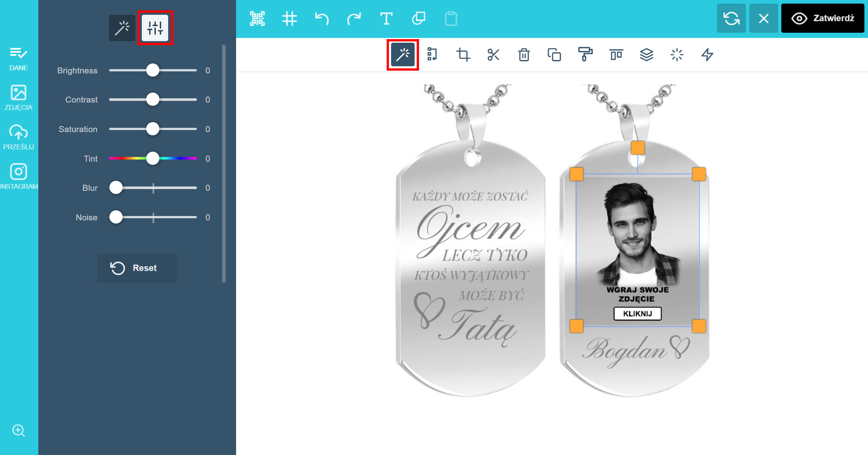Viewport: 868px width, 455px height.
Task: Open the QR code generator icon
Action: click(257, 19)
